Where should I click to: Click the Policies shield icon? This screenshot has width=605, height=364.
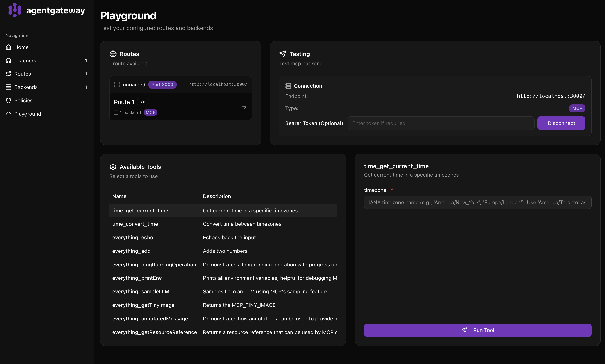click(9, 100)
